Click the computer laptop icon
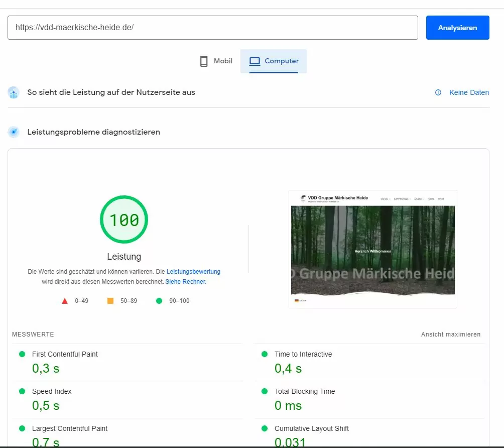This screenshot has width=504, height=448. click(255, 61)
